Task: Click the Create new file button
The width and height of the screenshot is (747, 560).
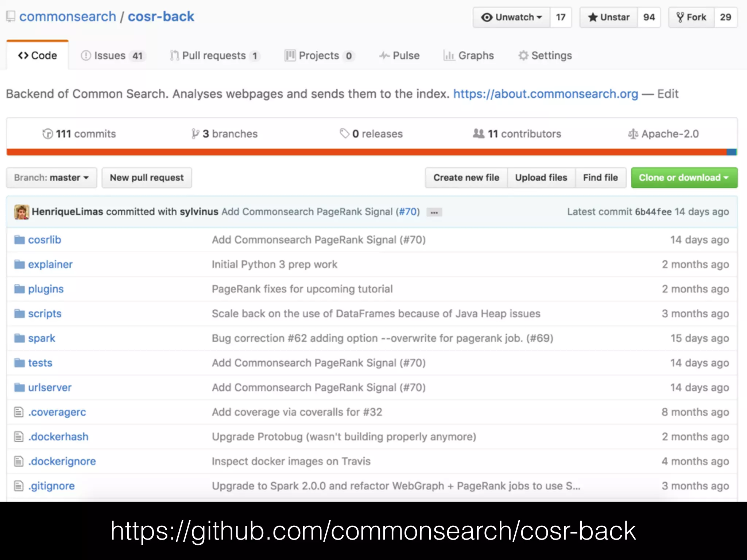Action: 466,178
